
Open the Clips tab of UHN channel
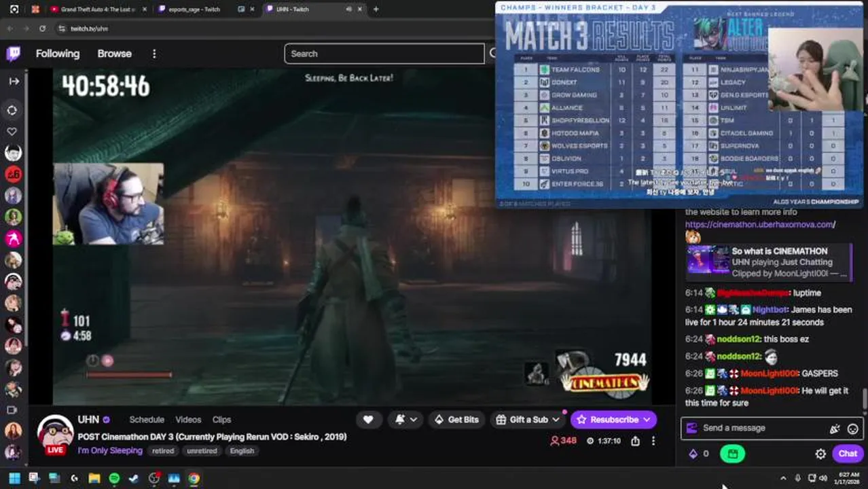coord(221,420)
